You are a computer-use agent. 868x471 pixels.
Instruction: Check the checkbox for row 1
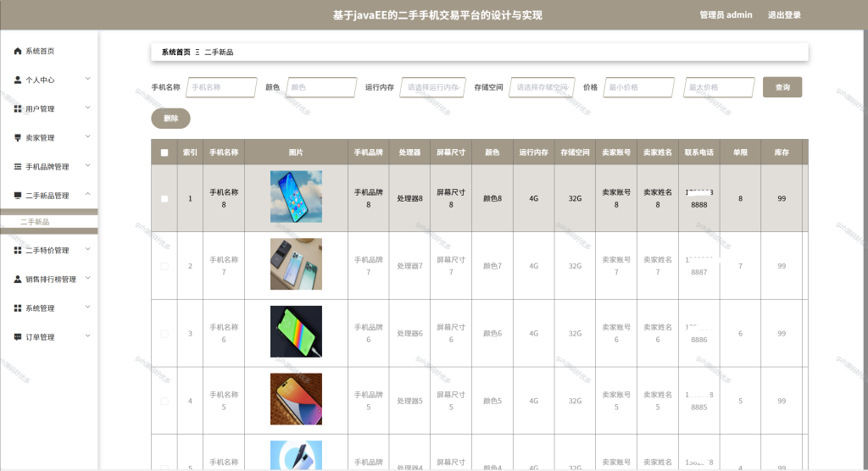click(x=164, y=198)
